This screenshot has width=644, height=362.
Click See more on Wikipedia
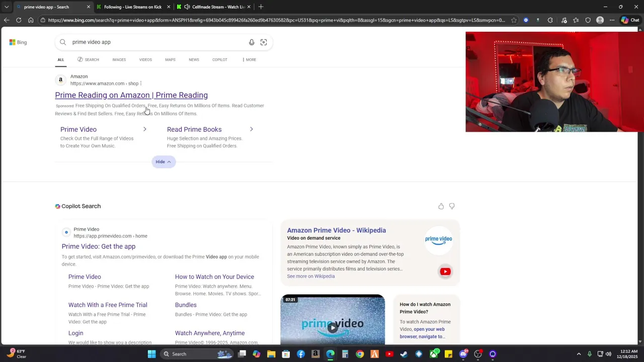tap(311, 276)
